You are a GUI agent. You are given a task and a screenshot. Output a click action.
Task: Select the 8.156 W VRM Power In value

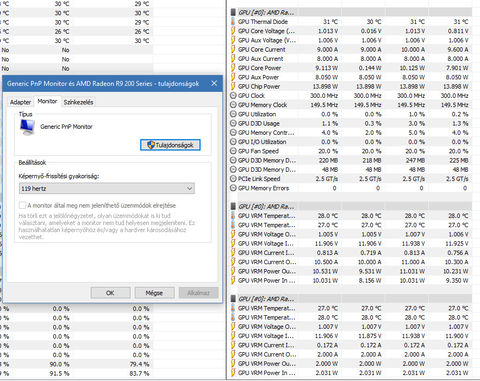click(x=370, y=281)
